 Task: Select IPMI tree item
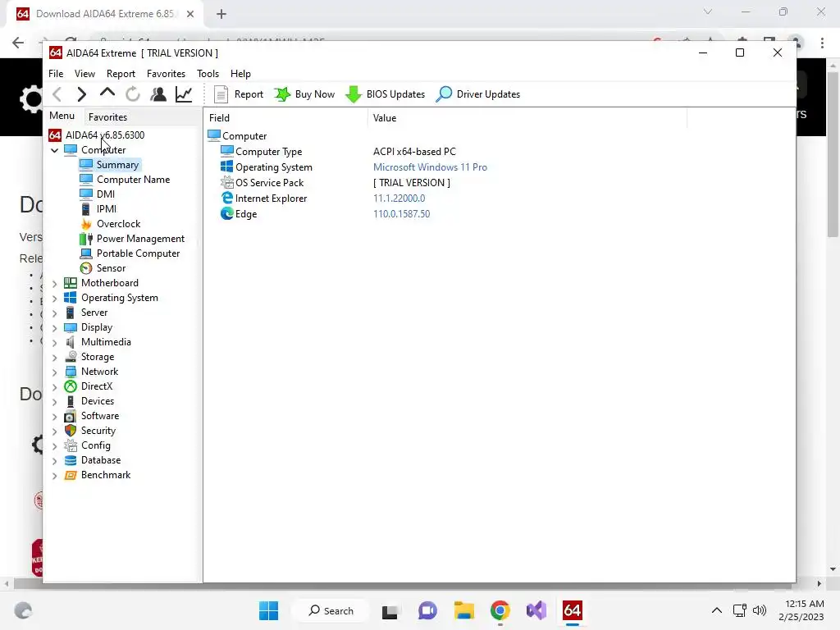107,209
